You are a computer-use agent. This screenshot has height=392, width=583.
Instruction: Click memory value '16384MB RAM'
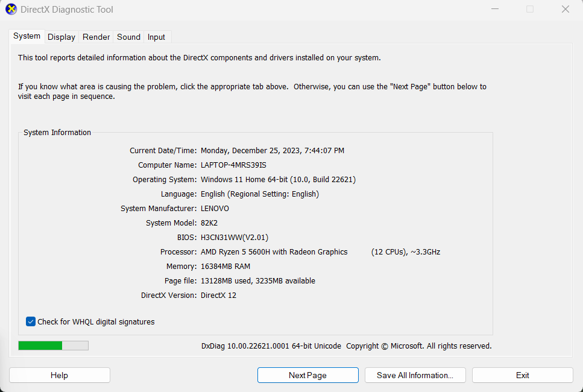[x=225, y=267]
